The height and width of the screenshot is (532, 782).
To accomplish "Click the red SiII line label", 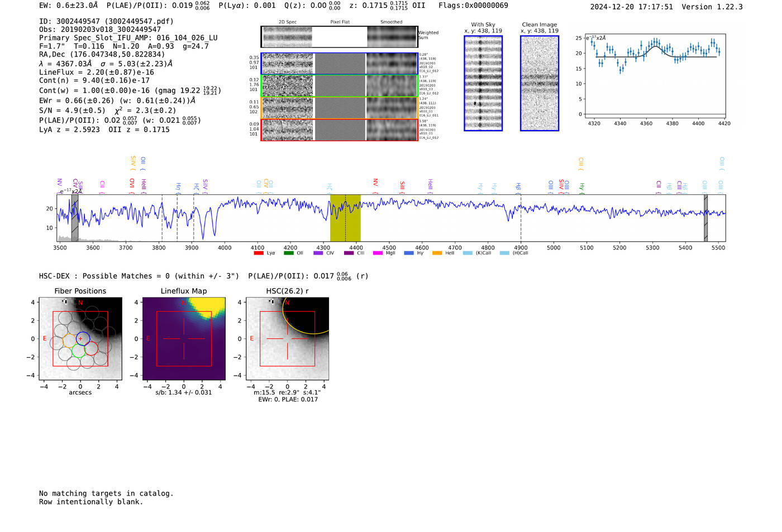I will point(402,186).
